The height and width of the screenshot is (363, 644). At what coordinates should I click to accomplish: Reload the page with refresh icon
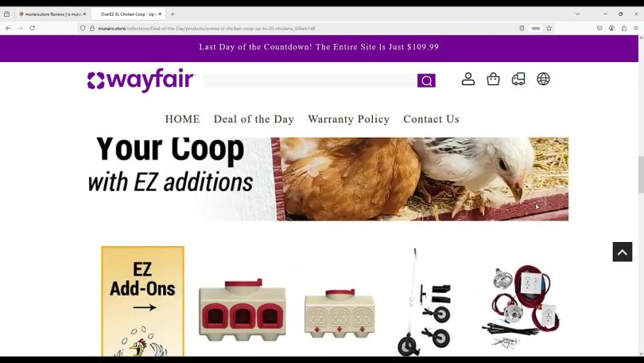32,29
